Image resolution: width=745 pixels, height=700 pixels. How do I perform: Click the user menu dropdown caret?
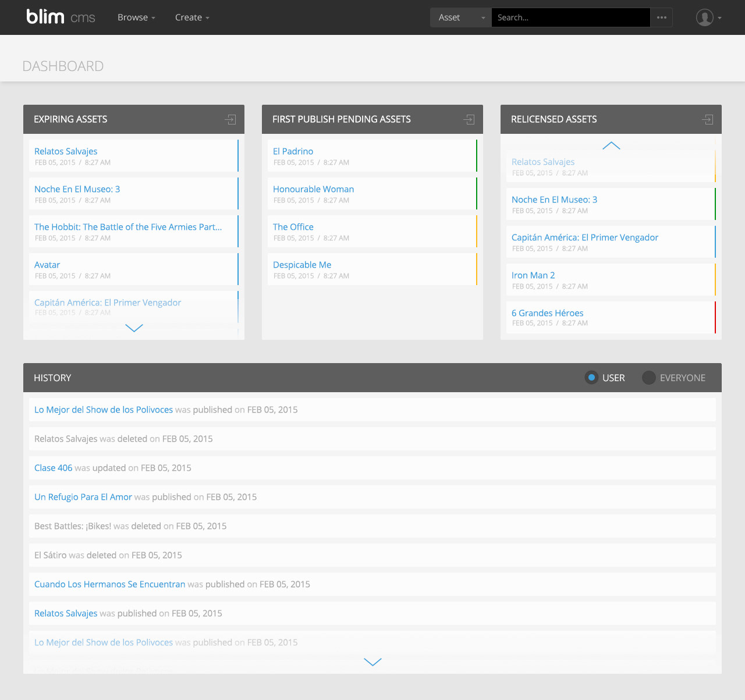coord(719,18)
